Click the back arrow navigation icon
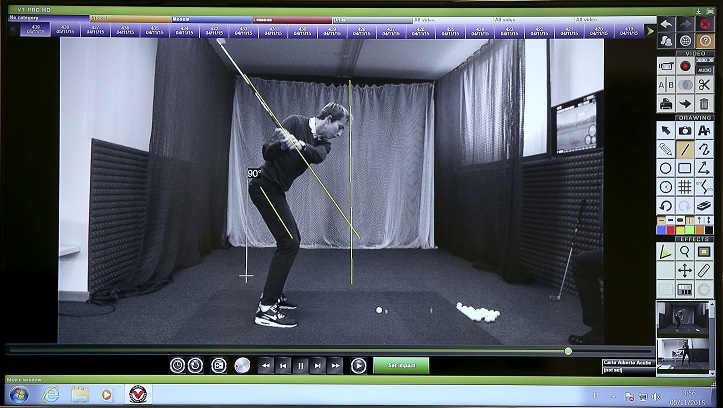The height and width of the screenshot is (408, 723). pos(666,24)
